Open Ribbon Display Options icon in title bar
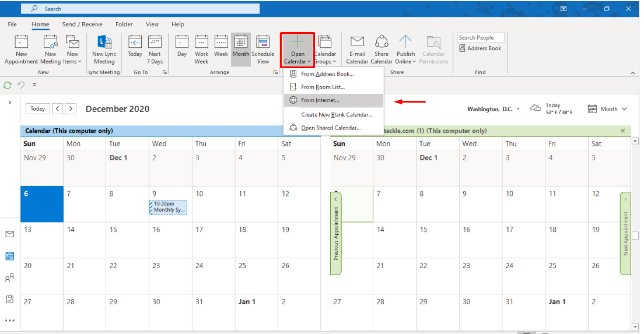Screen dimensions: 644x334 click(563, 9)
